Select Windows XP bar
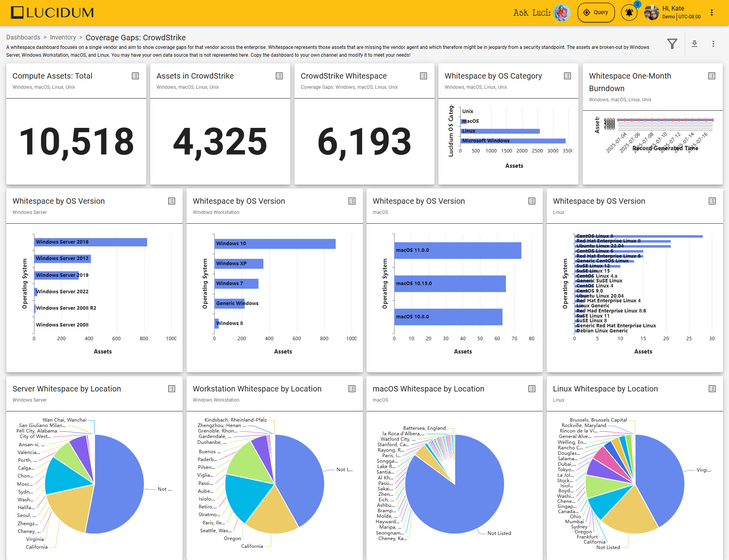 coord(239,264)
